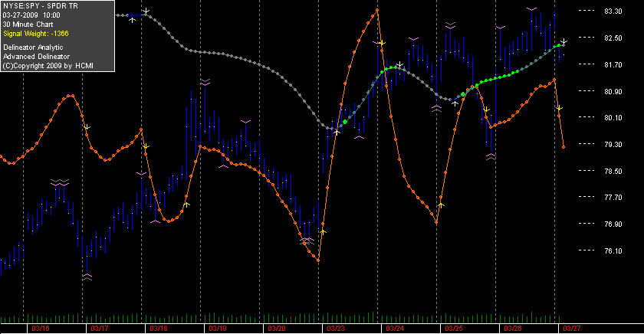Select the 03/25 date marker
The width and height of the screenshot is (644, 334).
454,329
